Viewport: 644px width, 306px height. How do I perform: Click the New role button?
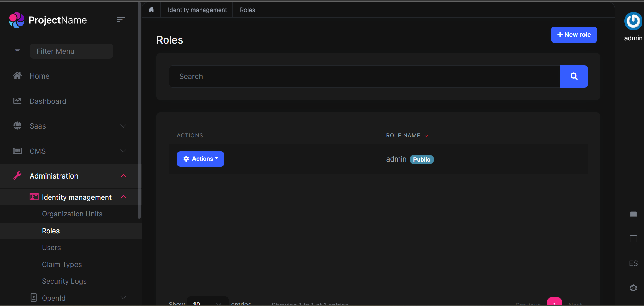(x=574, y=35)
